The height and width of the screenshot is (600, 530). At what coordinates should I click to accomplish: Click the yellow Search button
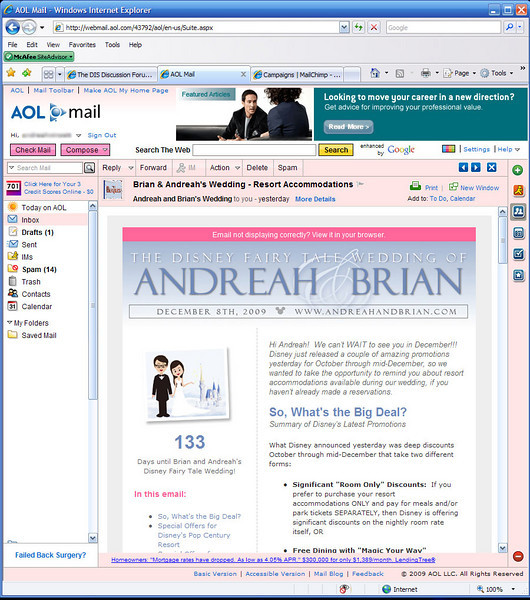336,150
